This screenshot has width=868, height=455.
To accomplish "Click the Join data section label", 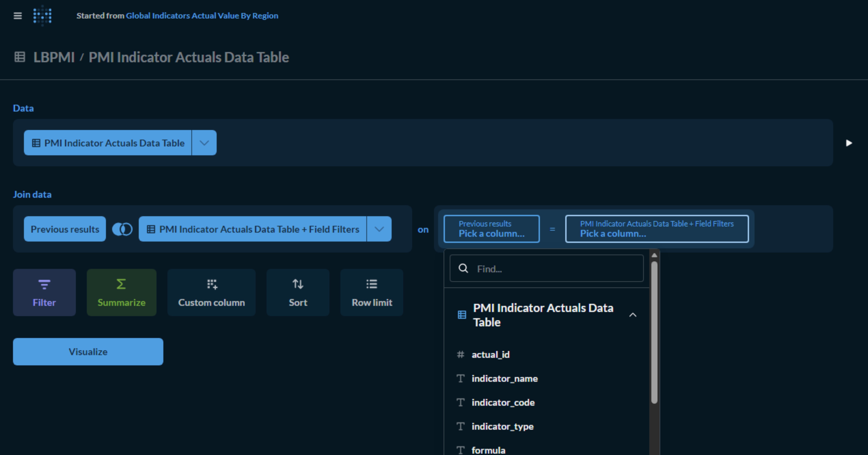I will [x=32, y=195].
